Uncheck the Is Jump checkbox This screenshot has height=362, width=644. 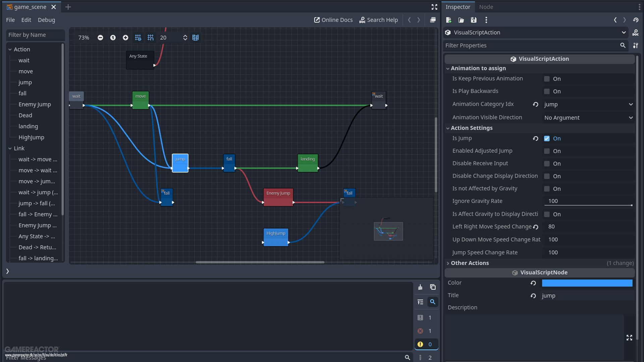coord(547,138)
